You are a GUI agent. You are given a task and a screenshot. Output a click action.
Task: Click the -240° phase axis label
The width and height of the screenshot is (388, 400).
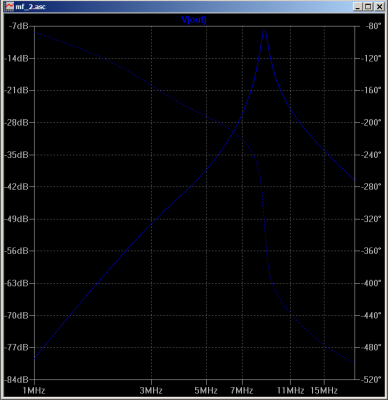pos(371,155)
